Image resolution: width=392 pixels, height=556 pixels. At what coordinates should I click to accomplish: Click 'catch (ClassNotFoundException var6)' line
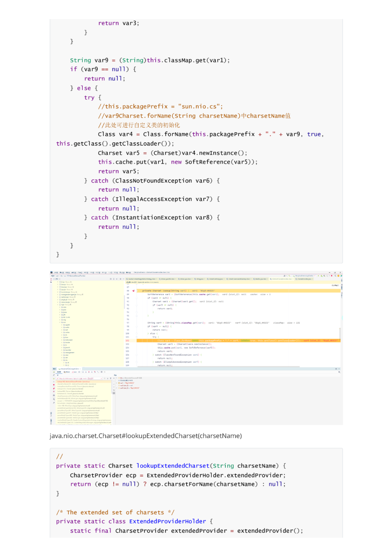point(152,180)
